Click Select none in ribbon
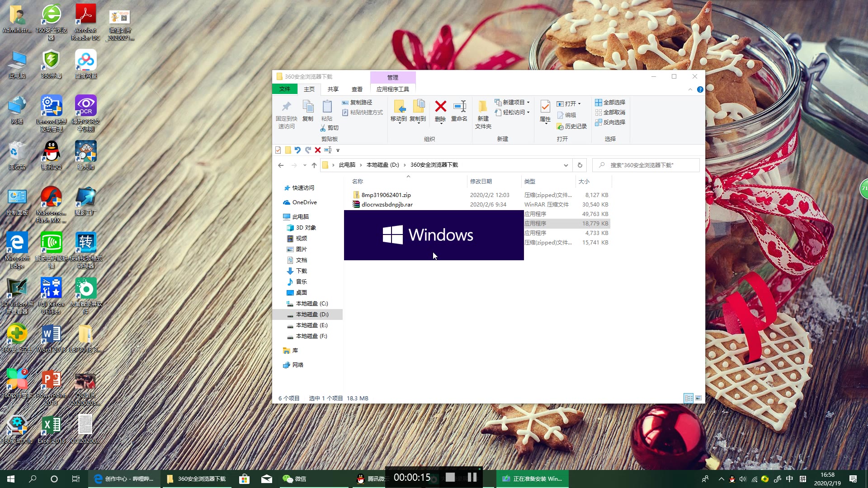This screenshot has height=488, width=868. 610,113
